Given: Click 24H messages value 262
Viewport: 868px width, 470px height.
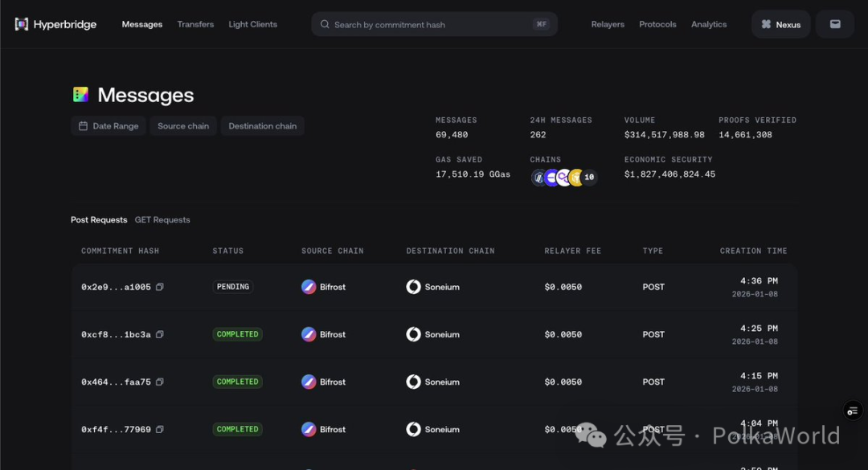Looking at the screenshot, I should click(538, 134).
